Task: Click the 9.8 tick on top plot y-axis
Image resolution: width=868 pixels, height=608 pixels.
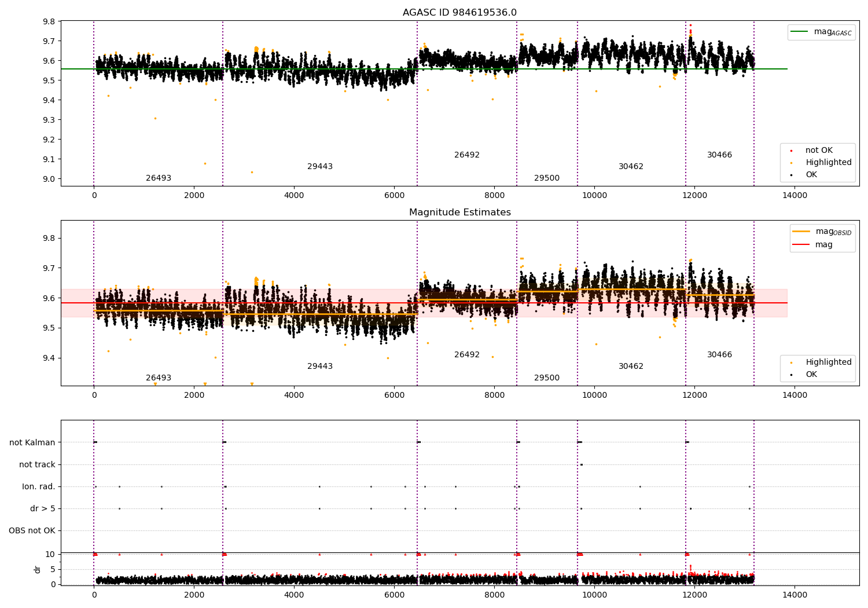Action: pyautogui.click(x=49, y=21)
